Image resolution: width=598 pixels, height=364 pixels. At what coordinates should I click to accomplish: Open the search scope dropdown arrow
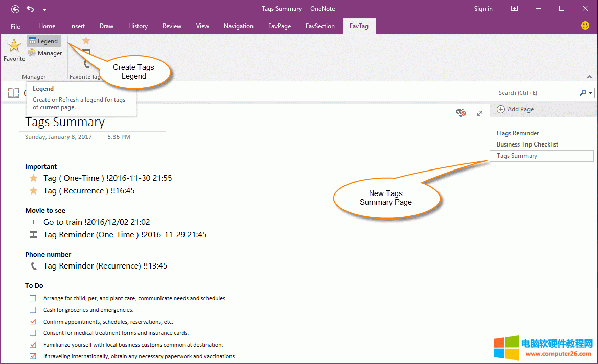point(591,93)
